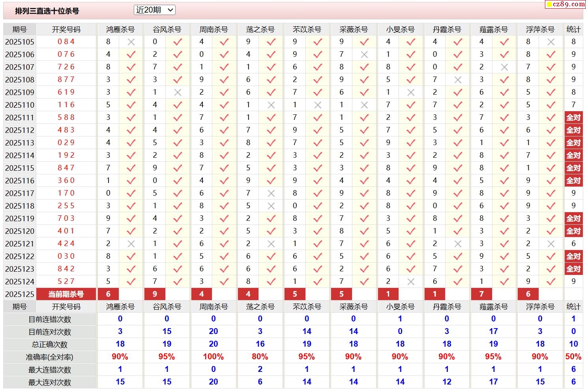Click the check mark for 丹霞杀号 in period 2025124
Image resolution: width=586 pixels, height=392 pixels.
(458, 282)
